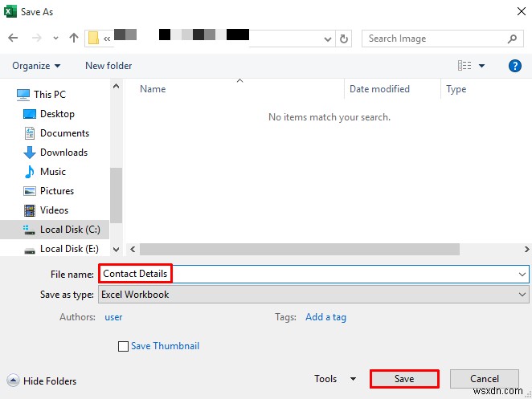
Task: Change view with the view icon
Action: [x=464, y=65]
